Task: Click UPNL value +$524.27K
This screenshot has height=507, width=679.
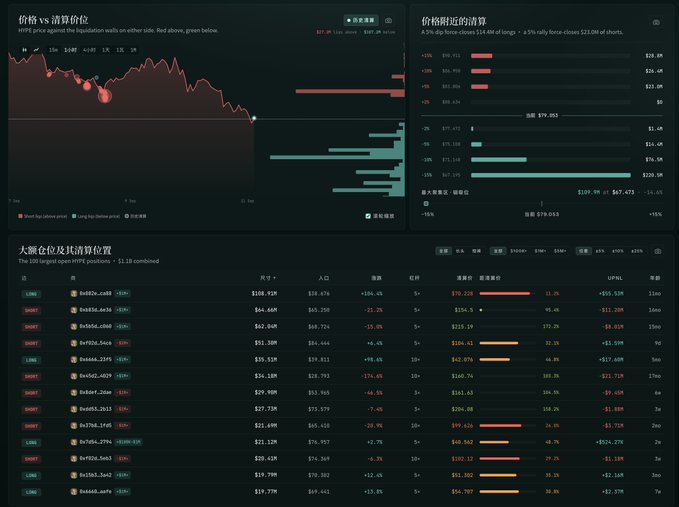Action: [x=610, y=442]
